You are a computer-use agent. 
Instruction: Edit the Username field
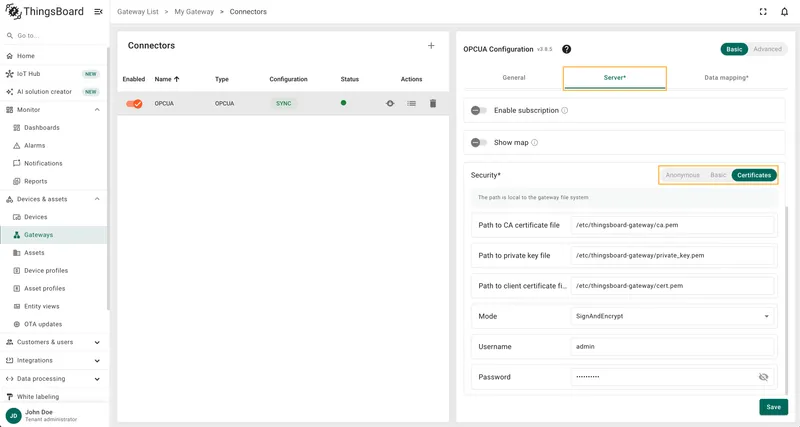[x=672, y=346]
